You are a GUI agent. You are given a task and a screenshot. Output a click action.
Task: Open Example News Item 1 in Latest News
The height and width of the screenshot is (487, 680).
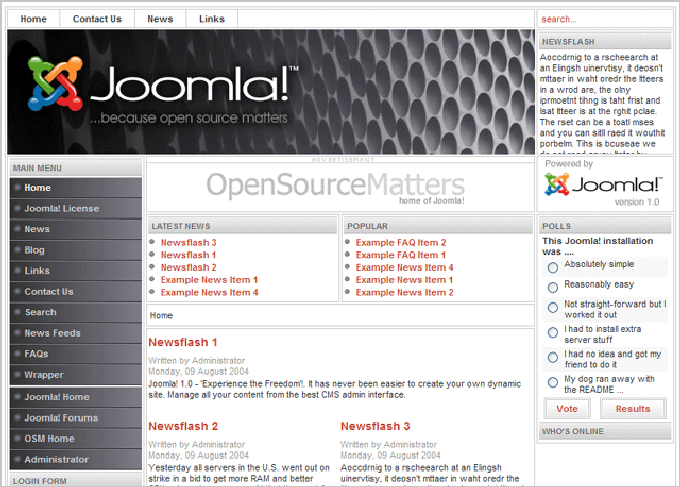point(209,280)
